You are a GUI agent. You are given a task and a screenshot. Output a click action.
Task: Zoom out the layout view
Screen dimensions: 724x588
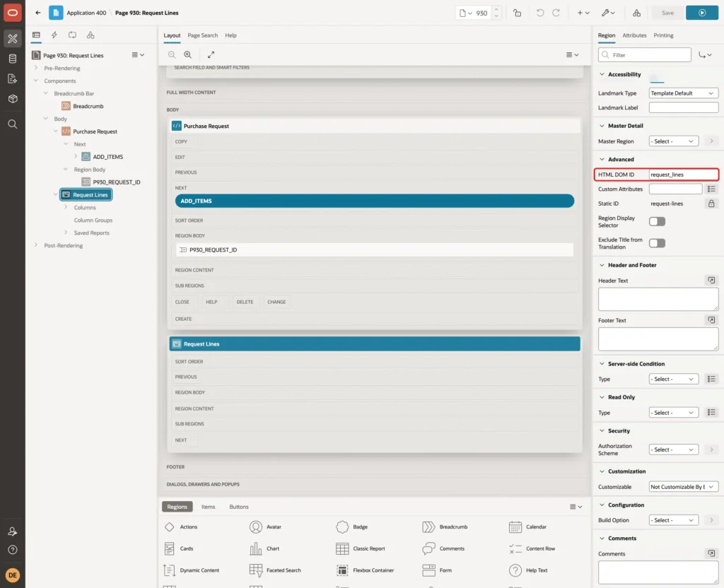(172, 54)
